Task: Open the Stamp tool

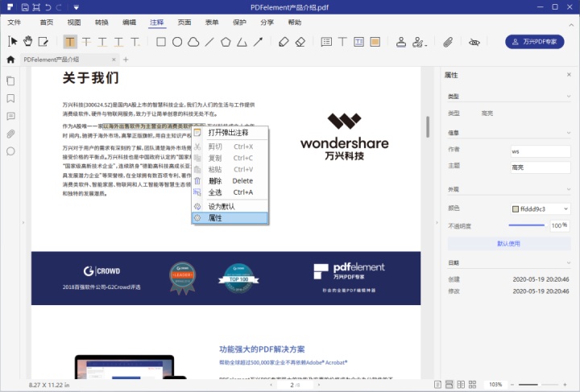Action: point(401,42)
